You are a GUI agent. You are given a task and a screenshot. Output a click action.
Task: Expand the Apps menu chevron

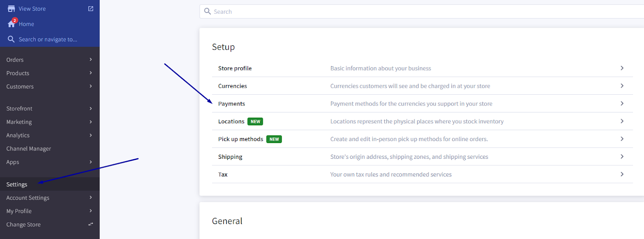91,162
